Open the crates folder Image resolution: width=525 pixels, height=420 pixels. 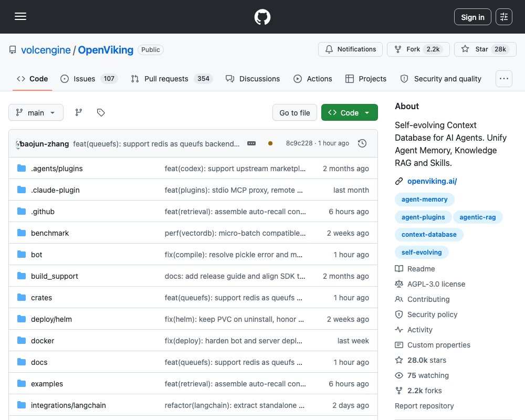(41, 298)
